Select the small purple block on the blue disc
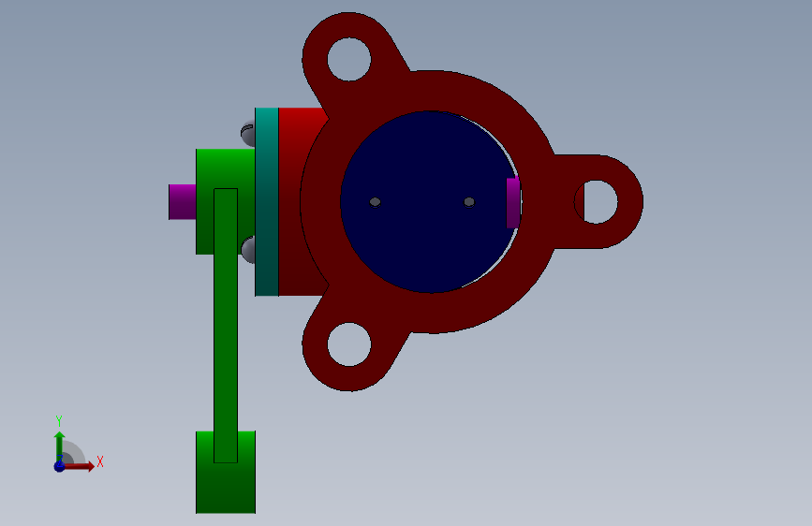 513,202
